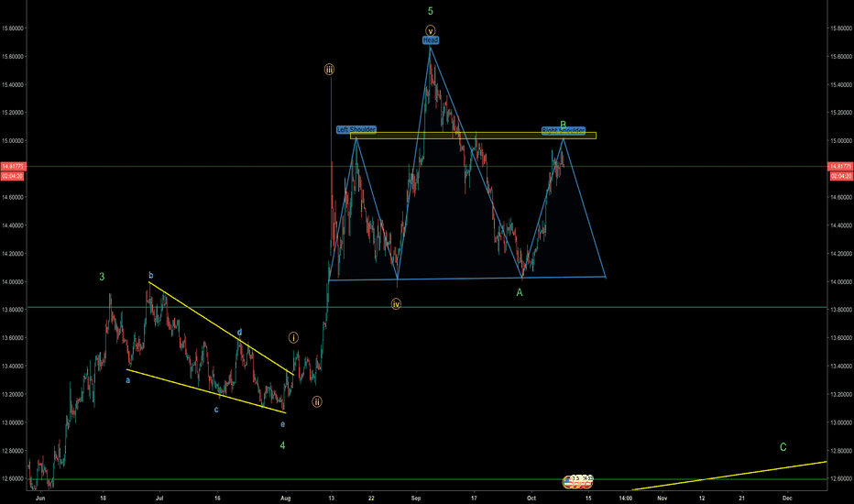Select the blue triangle point e label
Viewport: 854px width, 504px height.
point(282,424)
